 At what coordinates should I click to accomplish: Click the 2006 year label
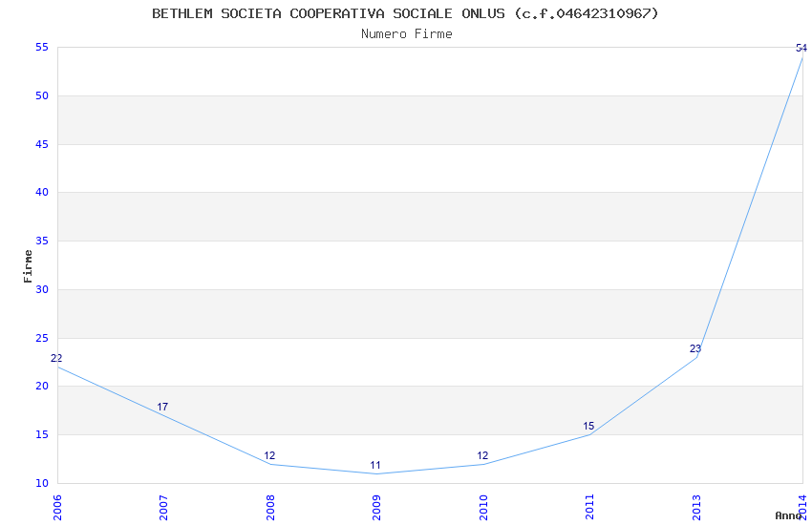coord(57,508)
